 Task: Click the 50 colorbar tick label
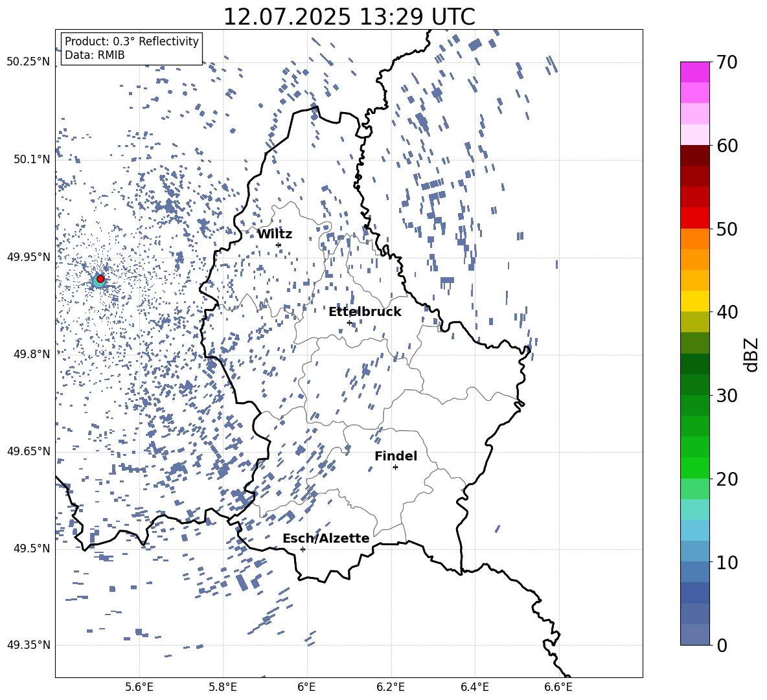pos(727,229)
